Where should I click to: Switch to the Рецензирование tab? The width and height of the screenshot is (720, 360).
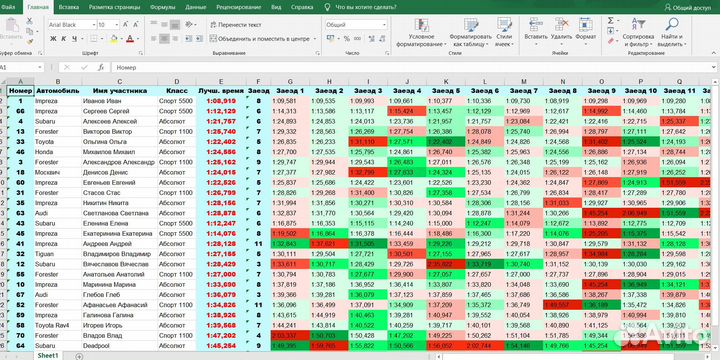238,7
